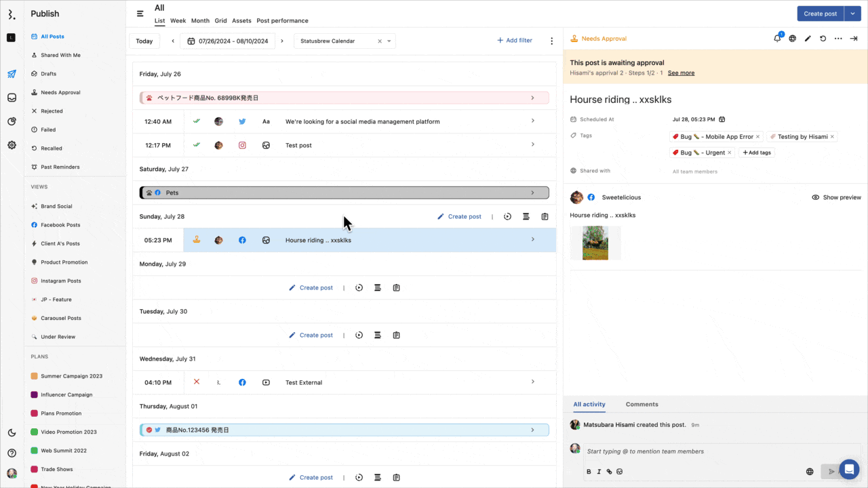Image resolution: width=868 pixels, height=488 pixels.
Task: Click the Statusbrew logo at top left
Action: (x=12, y=14)
